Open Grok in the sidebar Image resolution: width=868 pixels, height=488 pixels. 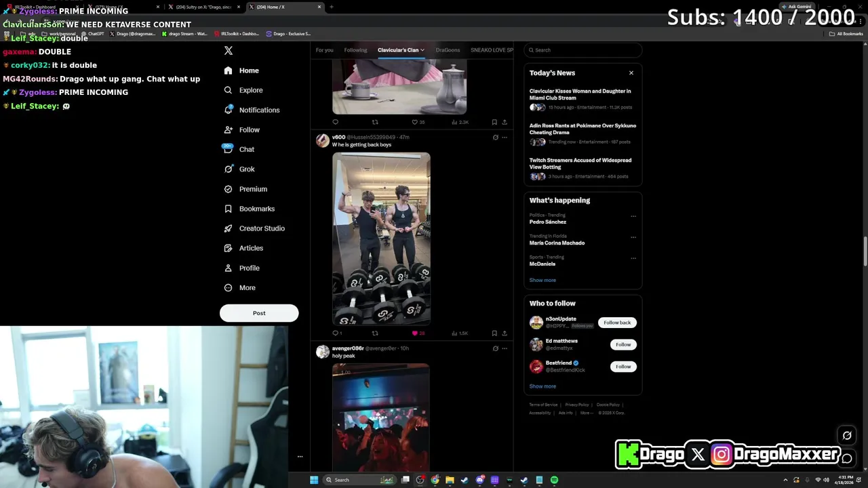coord(239,169)
